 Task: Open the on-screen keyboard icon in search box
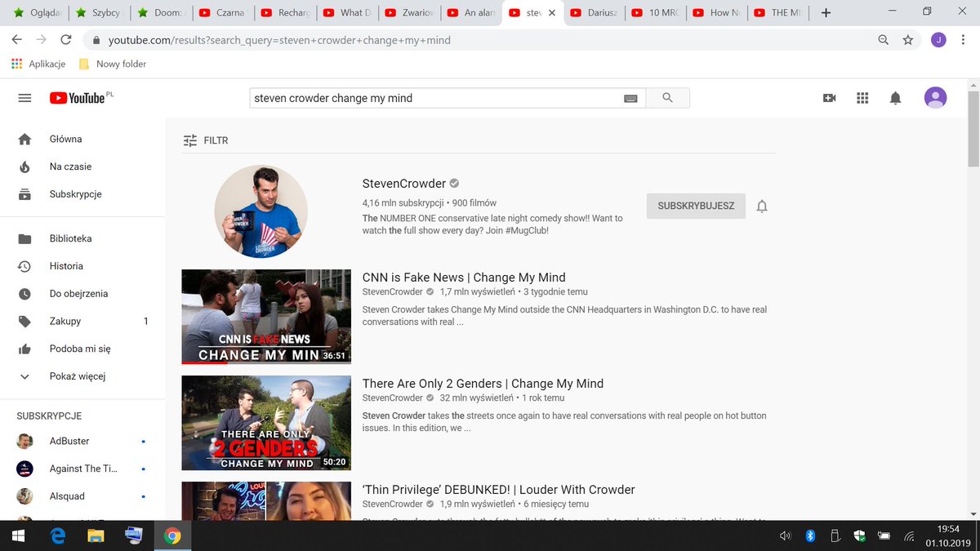[630, 98]
